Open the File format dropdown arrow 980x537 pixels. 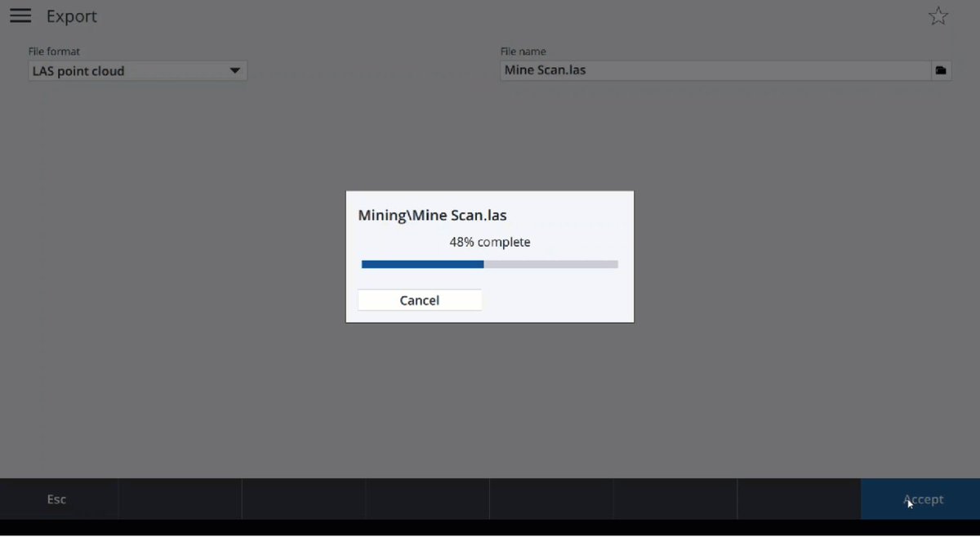coord(234,71)
